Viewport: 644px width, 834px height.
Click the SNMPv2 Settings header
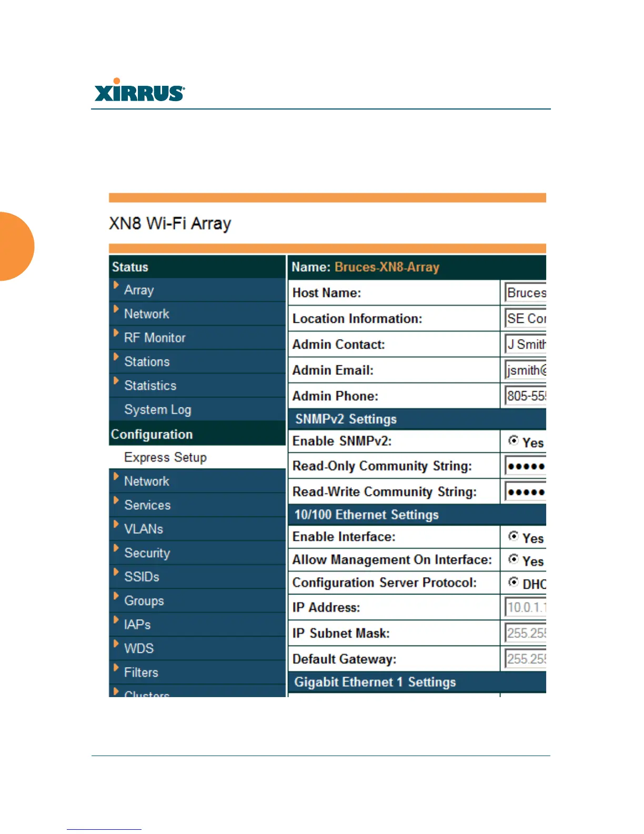pos(417,419)
